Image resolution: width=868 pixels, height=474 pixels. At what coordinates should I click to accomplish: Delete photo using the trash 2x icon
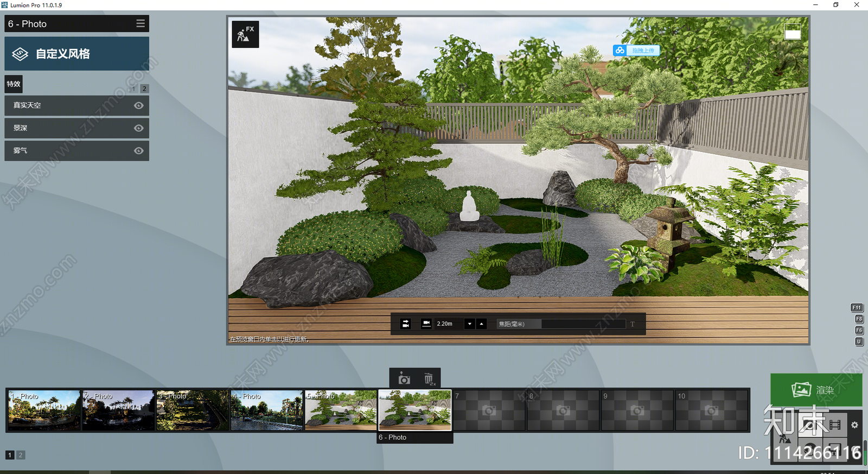coord(429,379)
